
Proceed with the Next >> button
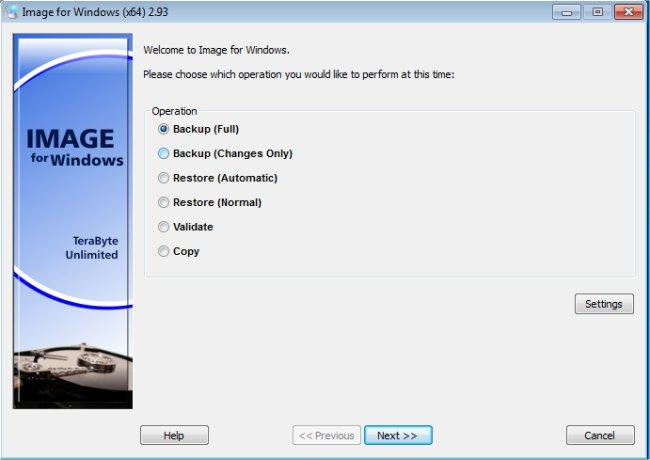tap(398, 435)
